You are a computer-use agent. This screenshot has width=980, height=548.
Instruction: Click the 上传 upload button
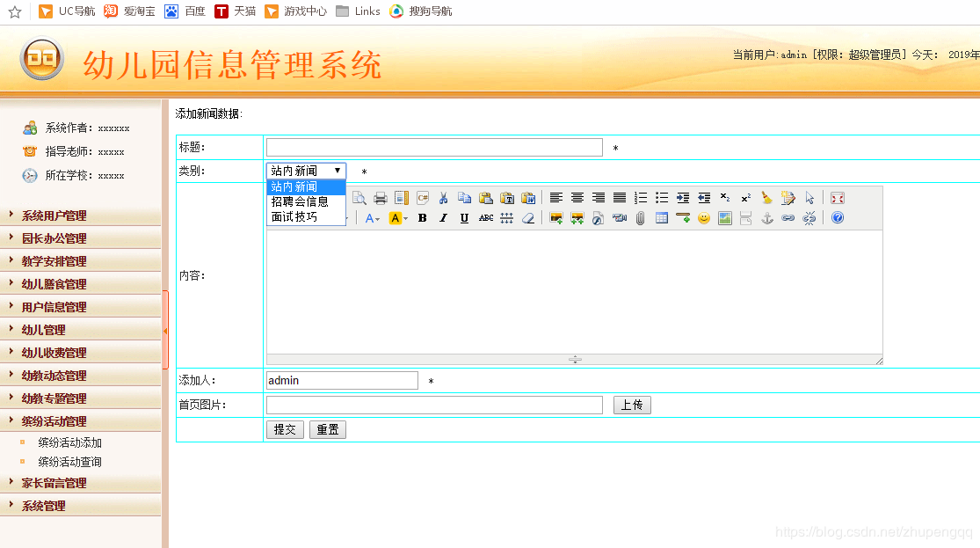pos(632,405)
